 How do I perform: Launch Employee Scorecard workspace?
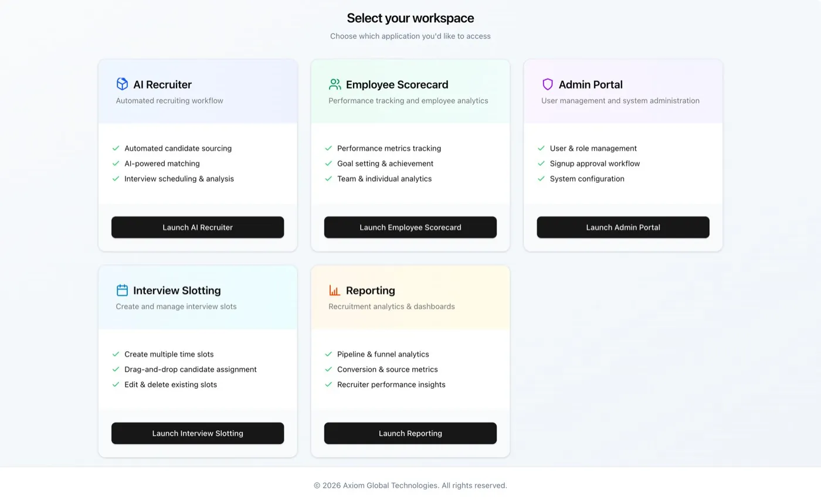pyautogui.click(x=410, y=227)
